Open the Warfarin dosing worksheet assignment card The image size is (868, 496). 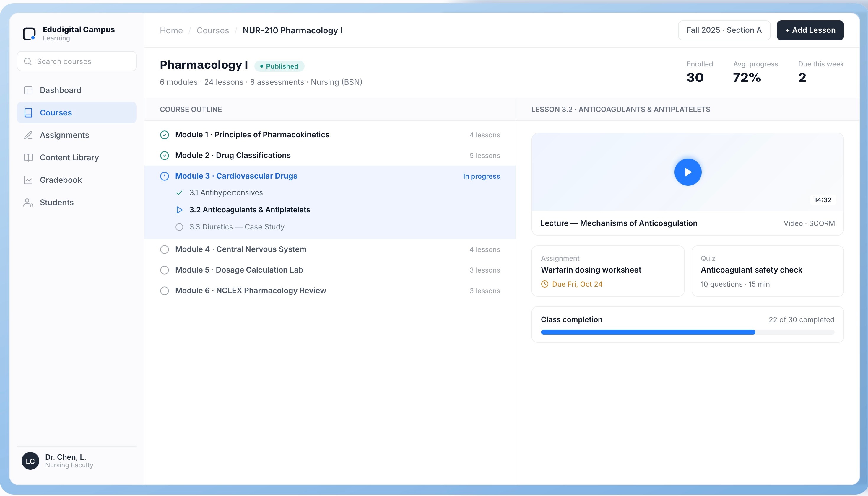tap(608, 271)
